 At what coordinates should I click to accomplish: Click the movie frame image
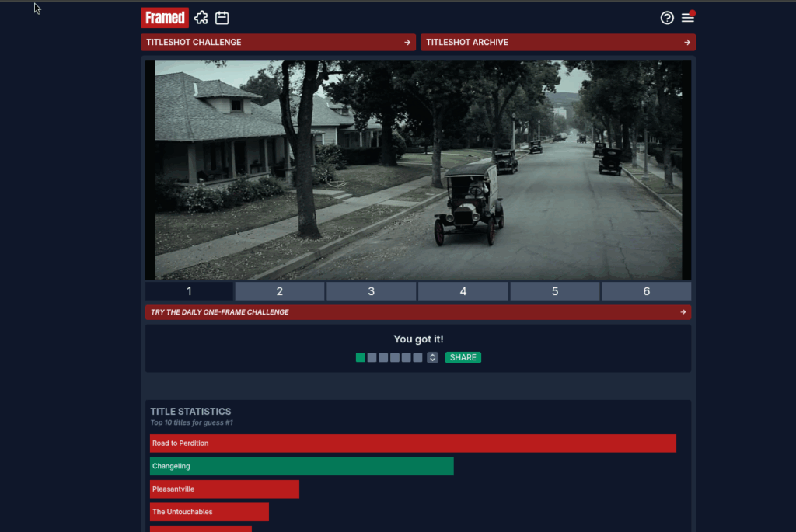point(418,169)
